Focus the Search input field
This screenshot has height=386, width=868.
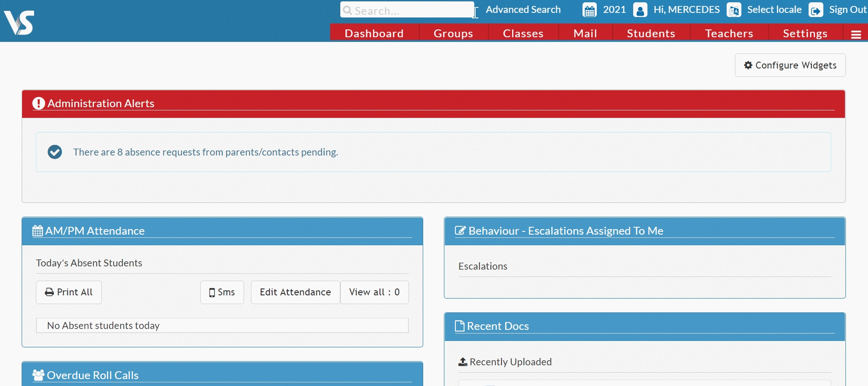[407, 10]
